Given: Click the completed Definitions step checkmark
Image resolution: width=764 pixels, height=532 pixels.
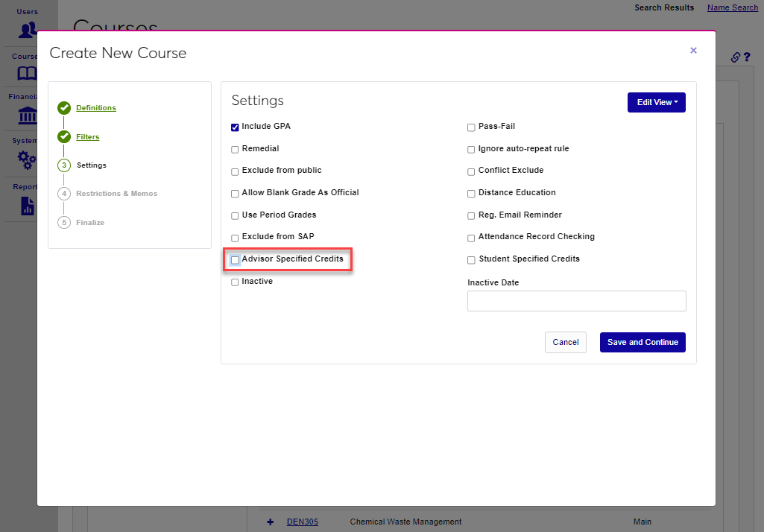Looking at the screenshot, I should point(64,107).
